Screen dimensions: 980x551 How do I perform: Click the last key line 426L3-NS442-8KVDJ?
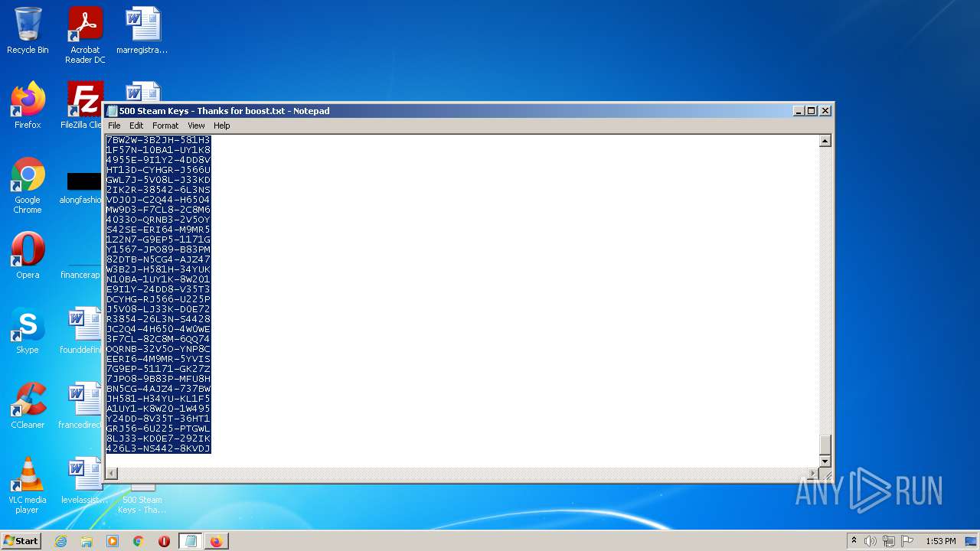tap(158, 448)
